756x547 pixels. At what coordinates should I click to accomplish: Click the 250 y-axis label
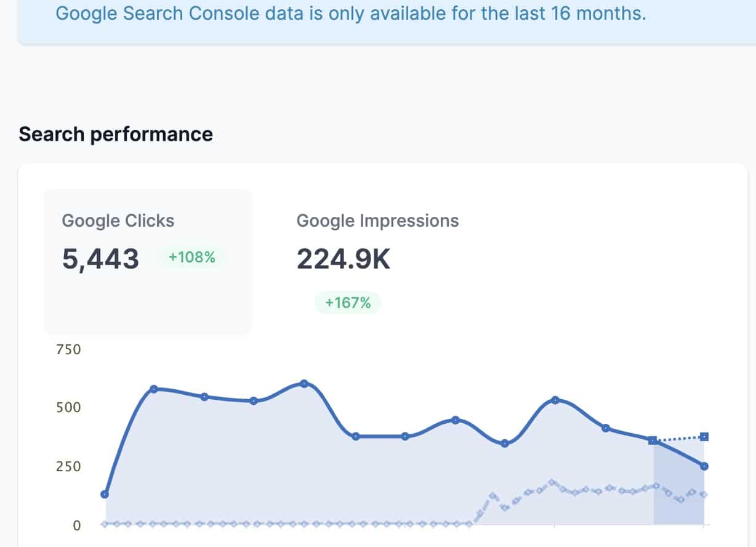pyautogui.click(x=68, y=466)
